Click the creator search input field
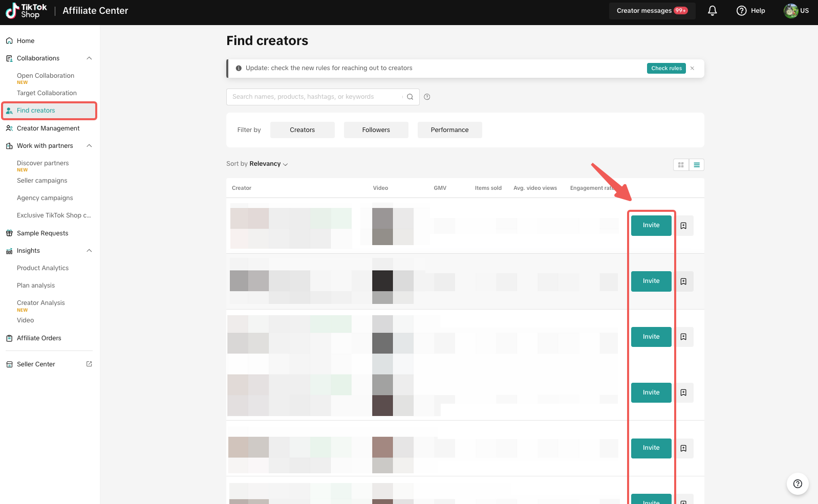The image size is (818, 504). click(x=315, y=97)
